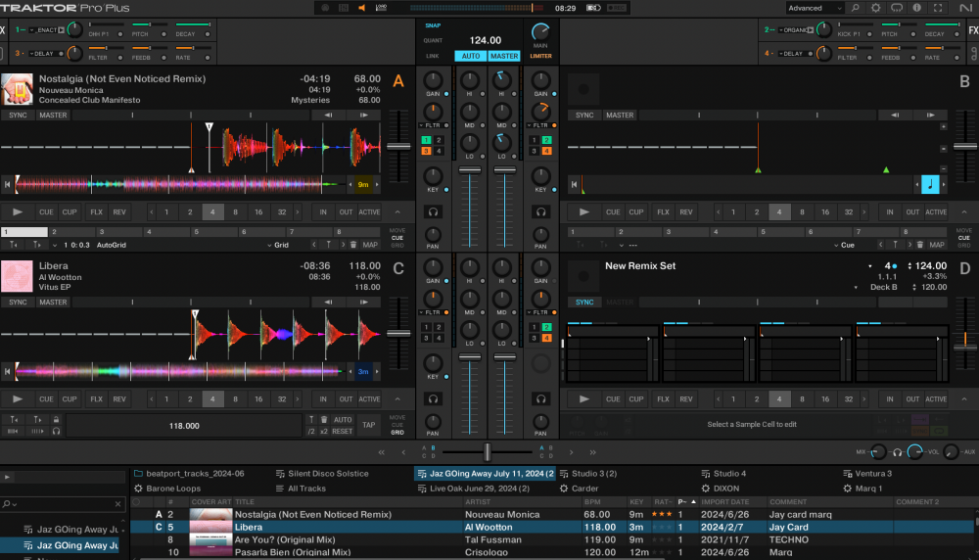Viewport: 979px width, 560px height.
Task: Skip to track start on Deck A
Action: pos(8,184)
